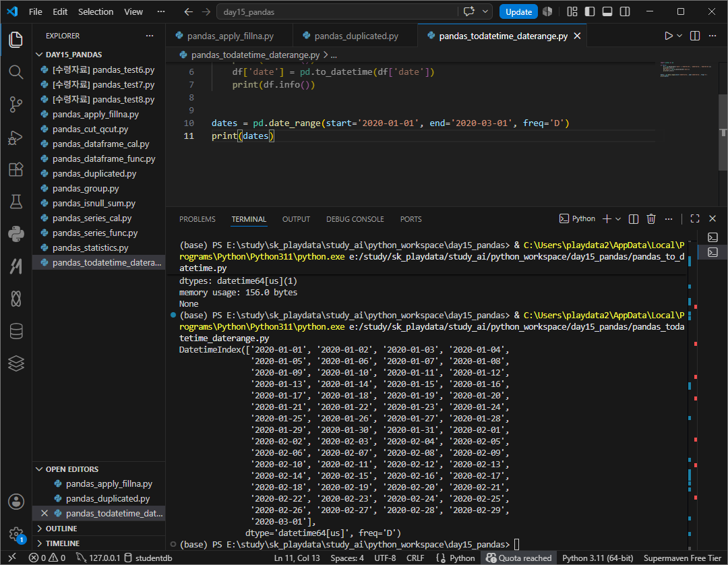This screenshot has height=565, width=728.
Task: Run the Python file with play button
Action: point(668,36)
